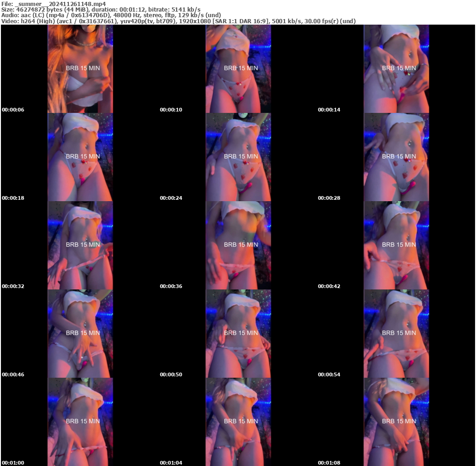This screenshot has height=466, width=476.
Task: Select the preview frame at 00:01:04
Action: 238,421
